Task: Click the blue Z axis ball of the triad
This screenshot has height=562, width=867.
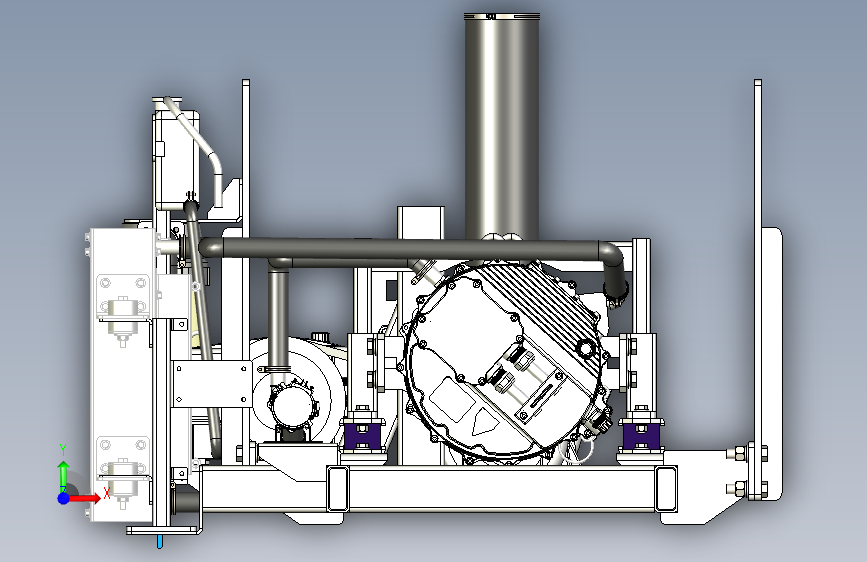Action: tap(63, 498)
